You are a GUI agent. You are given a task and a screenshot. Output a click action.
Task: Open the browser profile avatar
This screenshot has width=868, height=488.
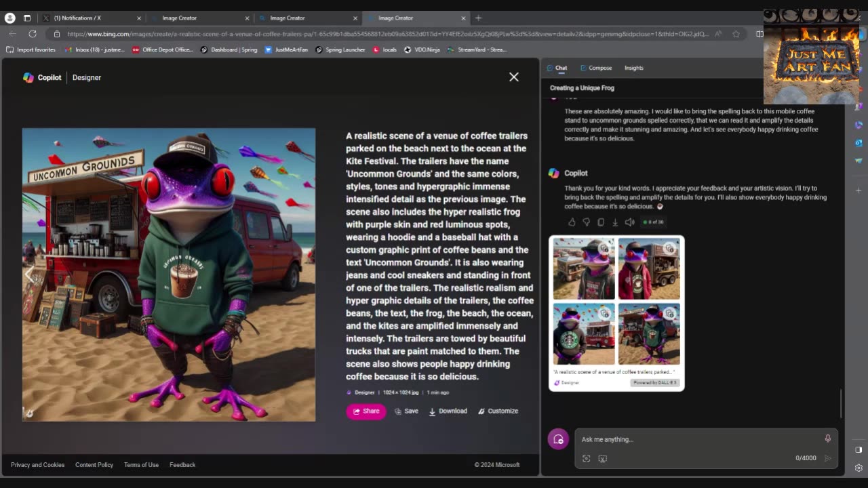click(9, 18)
